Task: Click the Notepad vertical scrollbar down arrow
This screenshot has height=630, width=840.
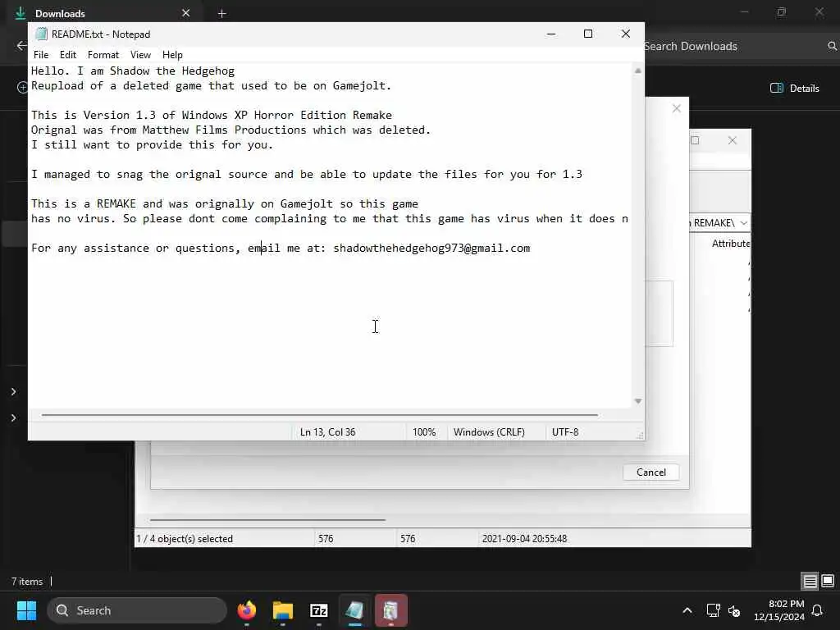Action: [637, 400]
